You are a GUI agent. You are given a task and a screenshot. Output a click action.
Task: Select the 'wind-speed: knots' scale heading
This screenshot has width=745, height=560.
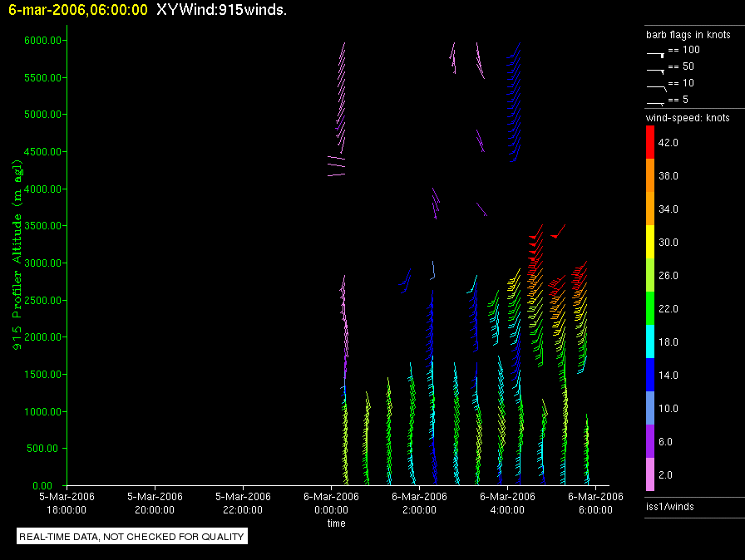(x=688, y=118)
